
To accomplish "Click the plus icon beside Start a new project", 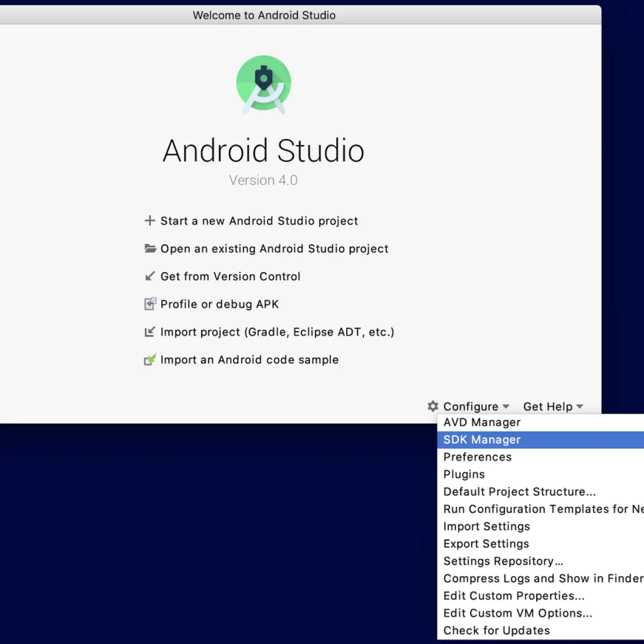I will coord(150,221).
